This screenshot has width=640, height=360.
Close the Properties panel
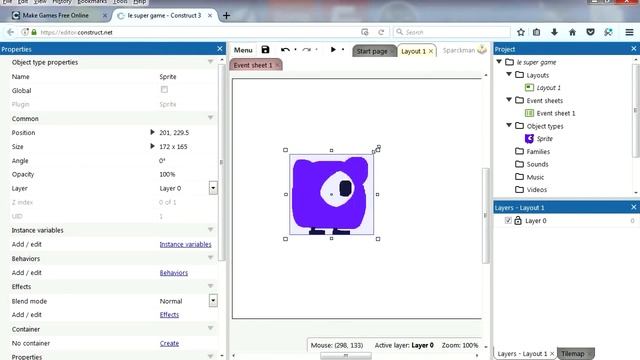220,49
